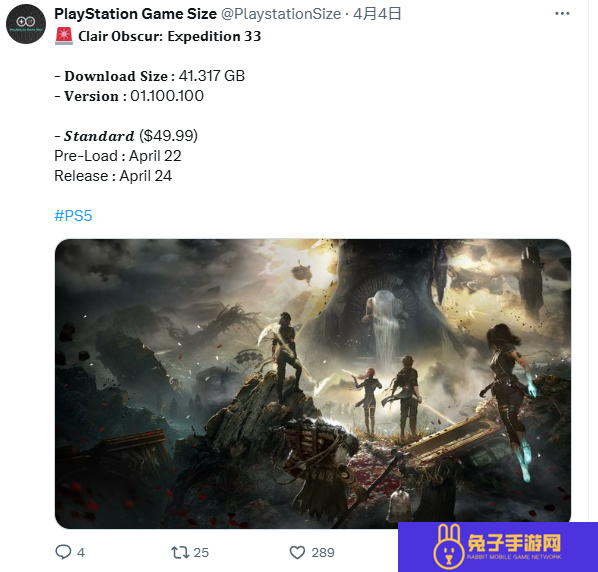This screenshot has height=572, width=598.
Task: Open the Clair Obscur artwork image
Action: [x=313, y=383]
